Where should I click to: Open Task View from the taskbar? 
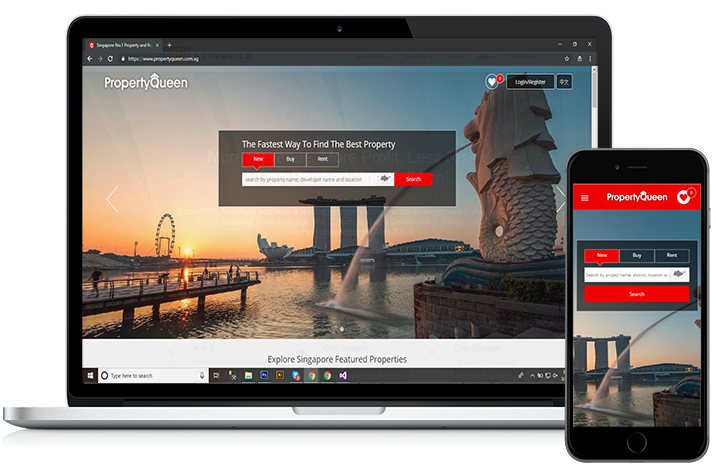point(216,375)
